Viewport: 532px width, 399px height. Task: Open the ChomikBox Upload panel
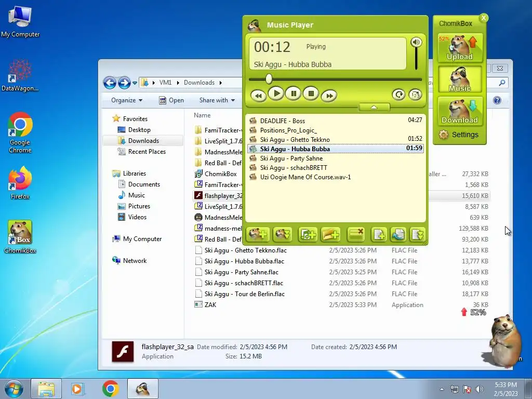click(460, 48)
